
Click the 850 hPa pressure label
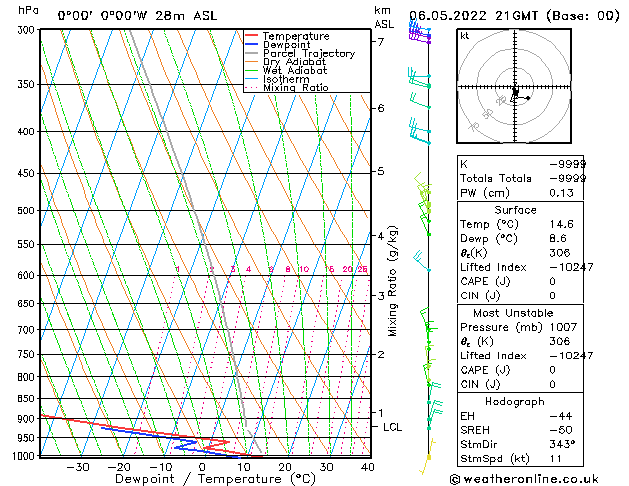pos(27,399)
